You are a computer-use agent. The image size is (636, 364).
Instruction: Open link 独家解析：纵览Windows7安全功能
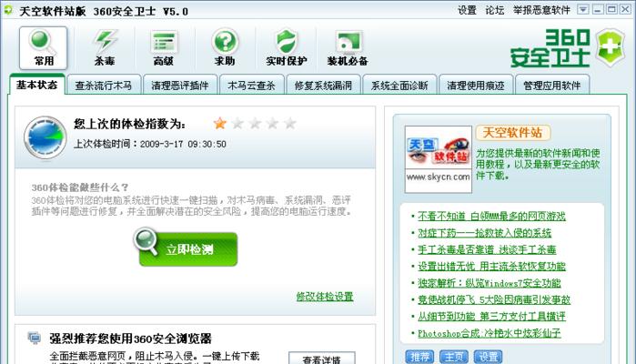coord(490,283)
